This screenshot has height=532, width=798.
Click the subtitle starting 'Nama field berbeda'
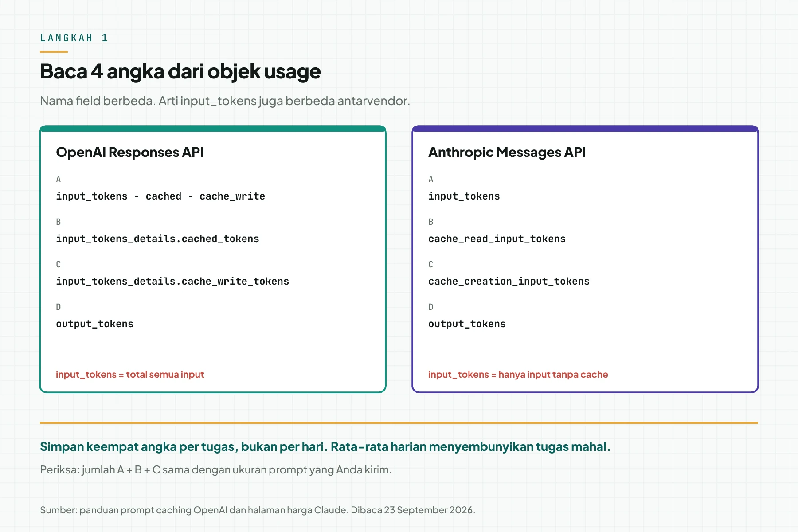point(225,101)
